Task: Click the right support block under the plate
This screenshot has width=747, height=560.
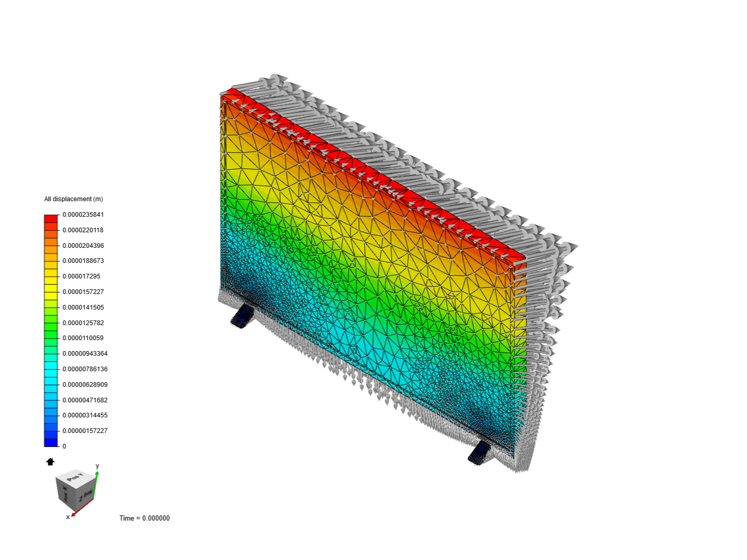Action: (x=479, y=453)
